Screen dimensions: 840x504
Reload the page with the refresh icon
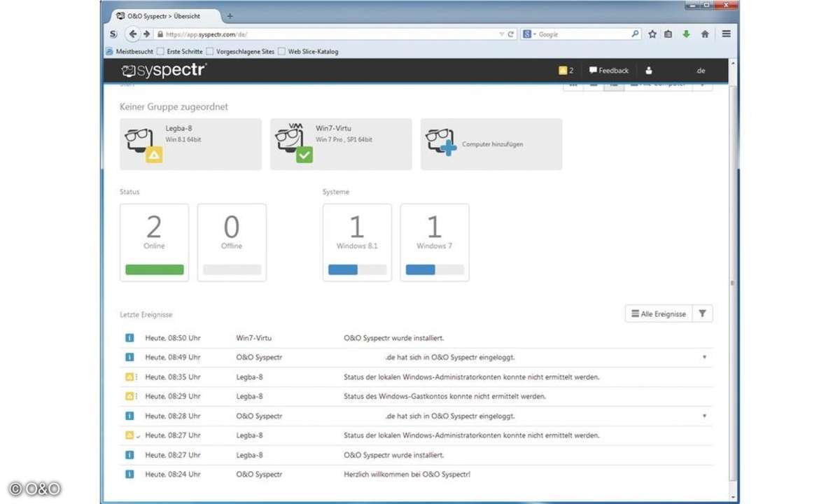pos(512,34)
